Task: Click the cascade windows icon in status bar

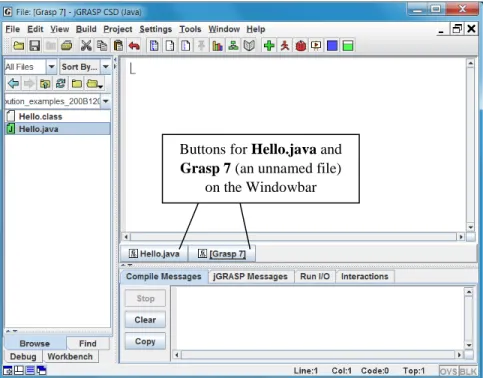Action: 42,370
